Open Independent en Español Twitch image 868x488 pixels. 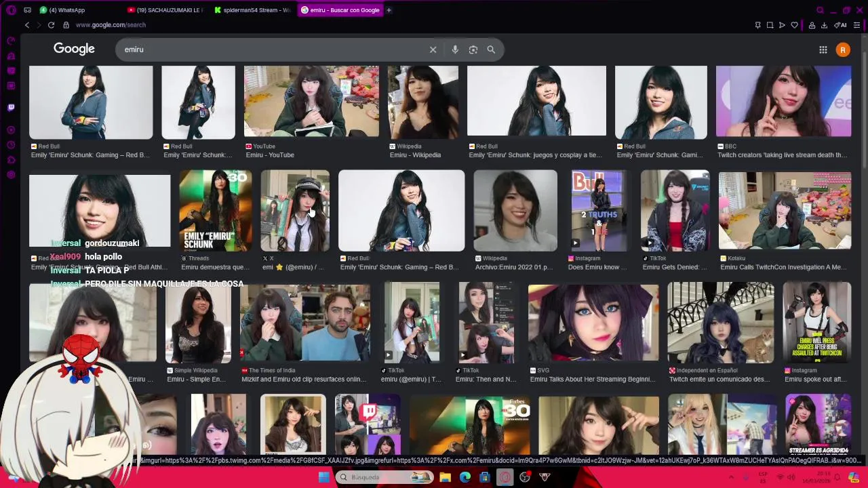tap(720, 323)
